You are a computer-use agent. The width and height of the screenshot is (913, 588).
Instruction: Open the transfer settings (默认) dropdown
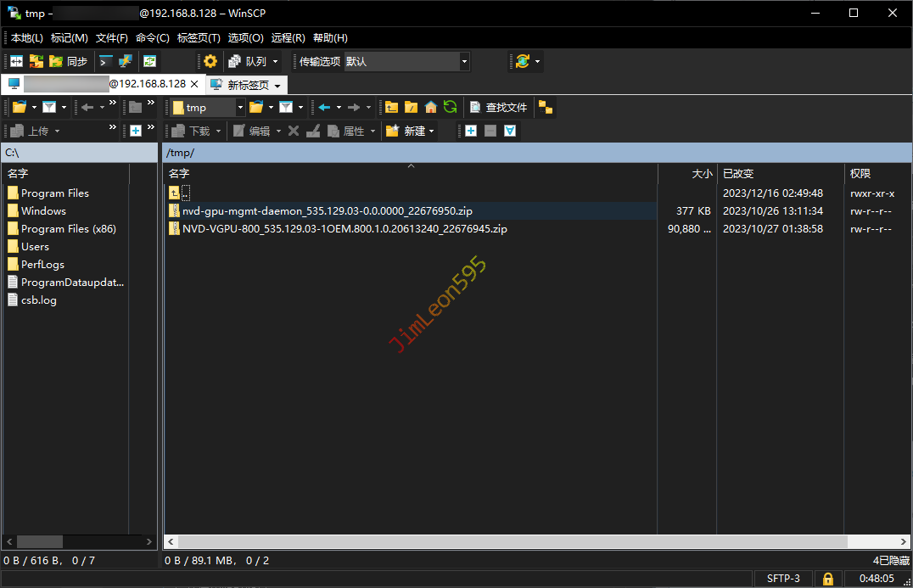tap(464, 61)
